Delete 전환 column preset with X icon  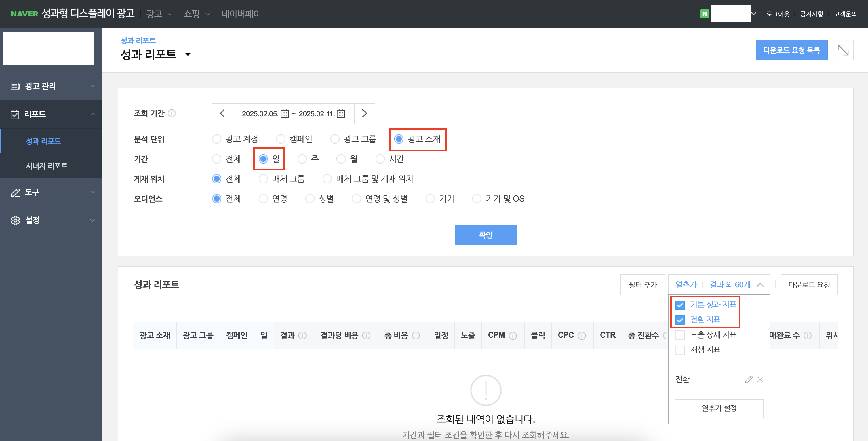pos(760,379)
